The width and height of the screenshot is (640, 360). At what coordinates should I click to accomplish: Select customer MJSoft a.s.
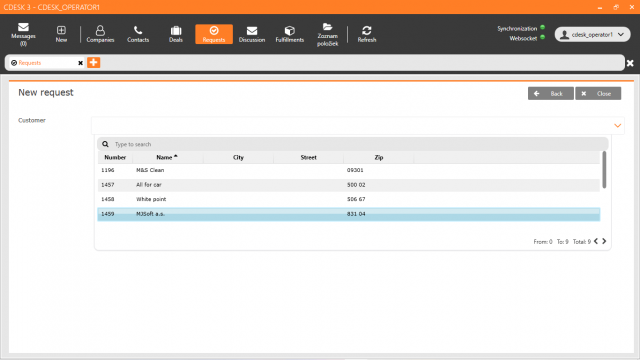click(349, 214)
